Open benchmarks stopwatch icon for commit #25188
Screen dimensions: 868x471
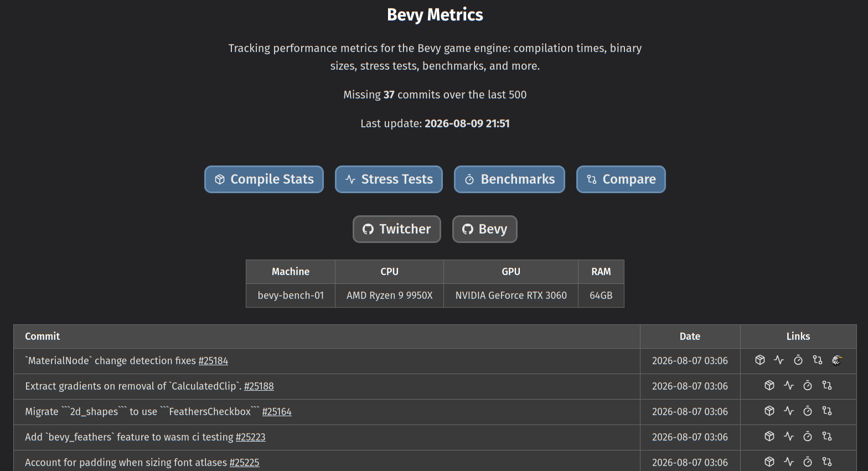click(x=808, y=385)
